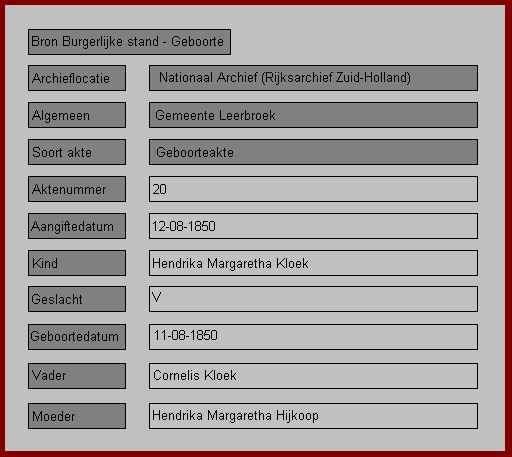Click the Aktenummer field containing 20
The image size is (512, 457).
(313, 189)
